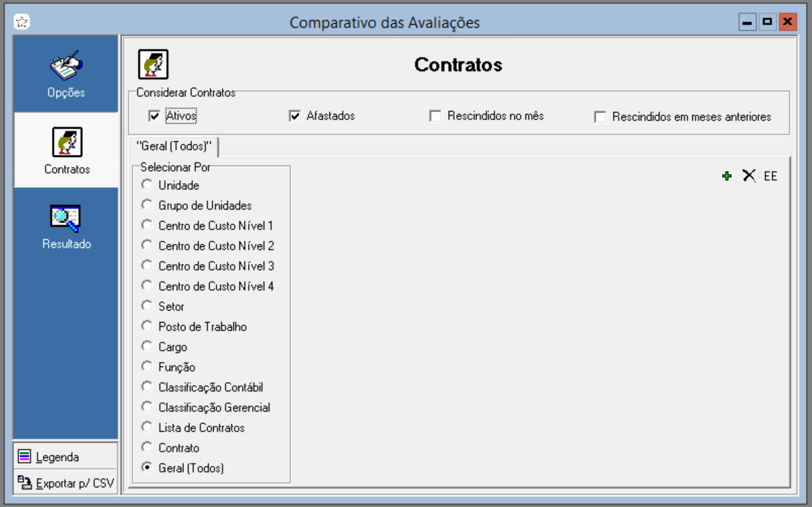Disable the Afastados checkbox
Viewport: 812px width, 507px height.
pyautogui.click(x=294, y=116)
